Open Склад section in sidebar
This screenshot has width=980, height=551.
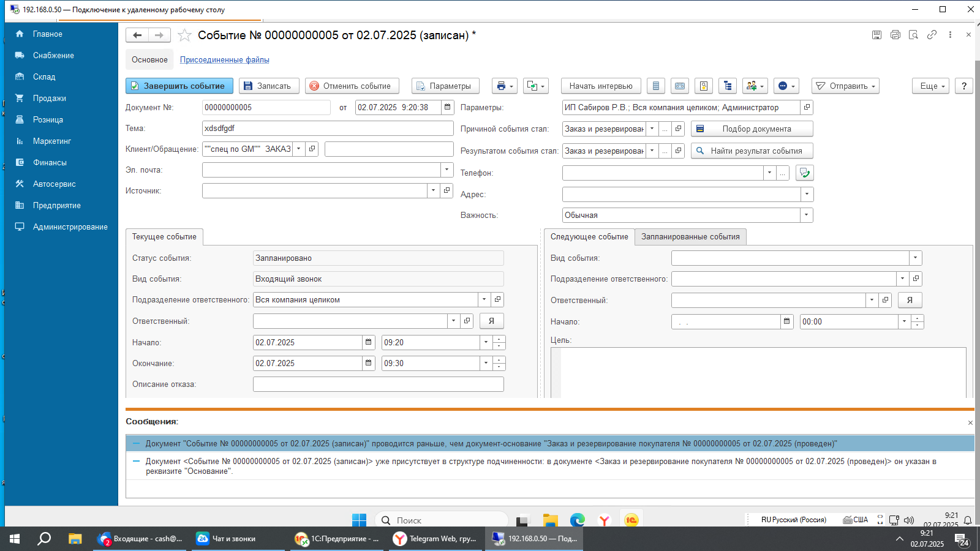click(44, 77)
